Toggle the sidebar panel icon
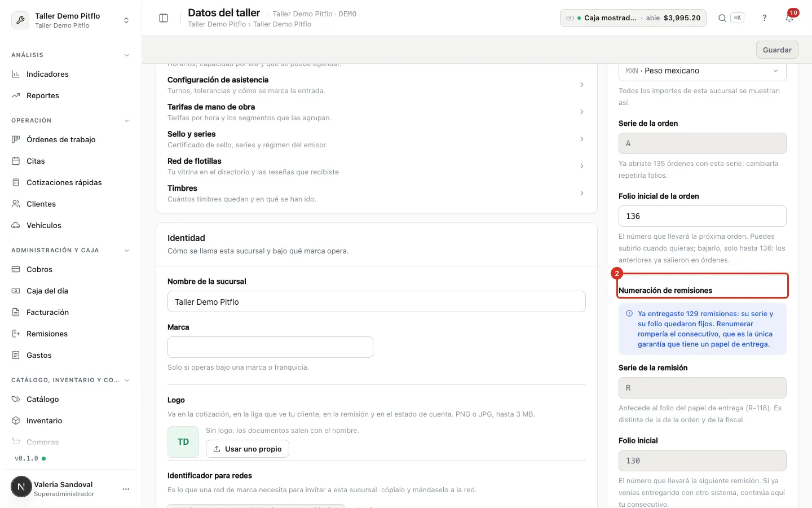The width and height of the screenshot is (812, 508). (x=164, y=18)
